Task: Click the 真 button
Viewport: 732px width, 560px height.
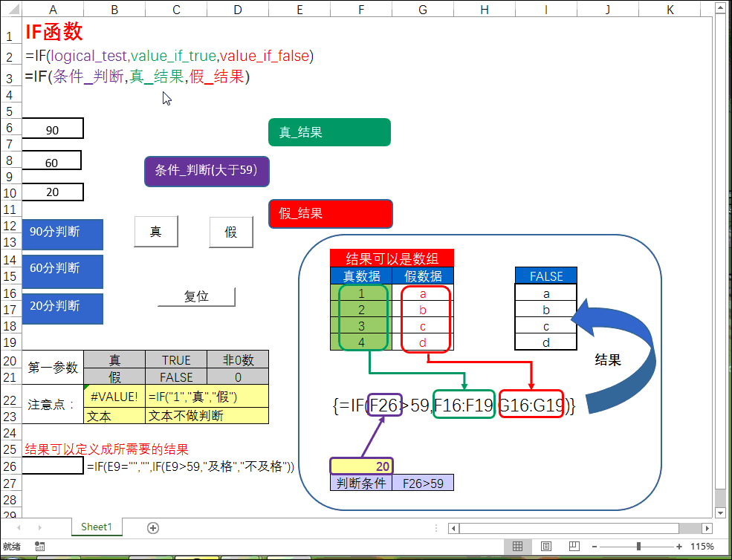Action: [156, 232]
